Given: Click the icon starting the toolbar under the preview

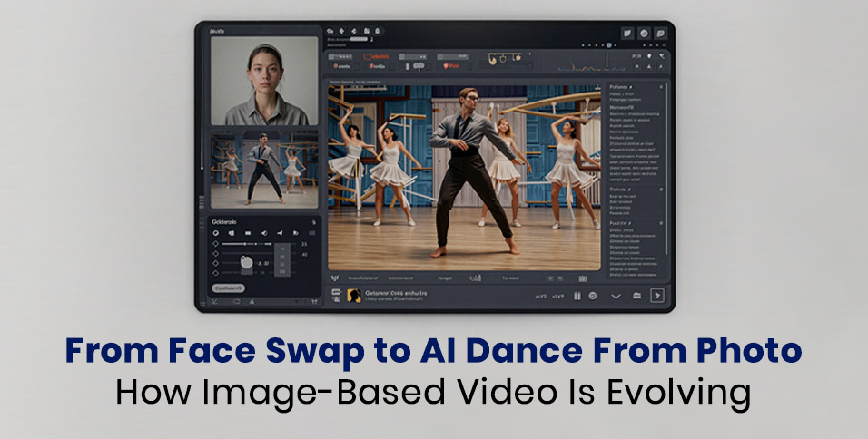Looking at the screenshot, I should (334, 278).
